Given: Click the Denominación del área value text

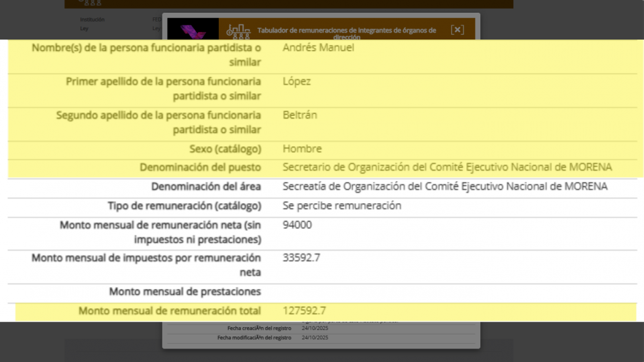Looking at the screenshot, I should point(445,186).
